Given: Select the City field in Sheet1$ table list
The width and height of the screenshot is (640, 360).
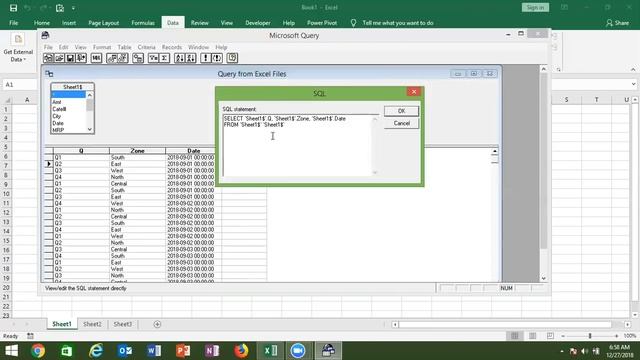Looking at the screenshot, I should 57,116.
